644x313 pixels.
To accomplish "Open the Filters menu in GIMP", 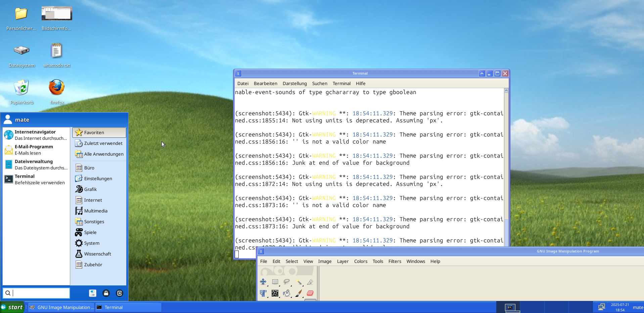I will [x=395, y=261].
